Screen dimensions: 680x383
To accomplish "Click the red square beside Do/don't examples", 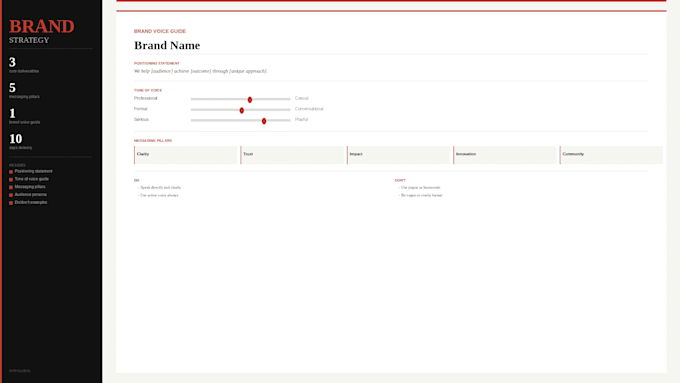I will point(11,203).
